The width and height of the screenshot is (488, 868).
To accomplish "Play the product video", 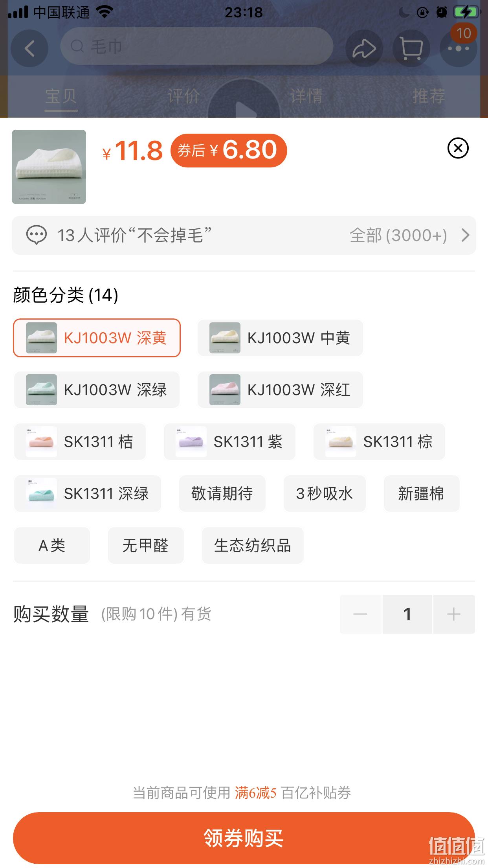I will coord(244,106).
